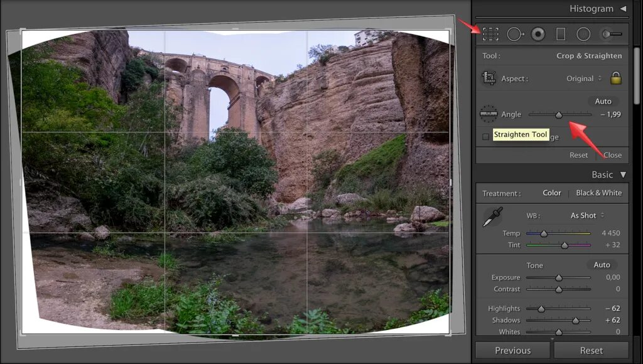
Task: Activate the Graduated Filter tool
Action: [561, 34]
